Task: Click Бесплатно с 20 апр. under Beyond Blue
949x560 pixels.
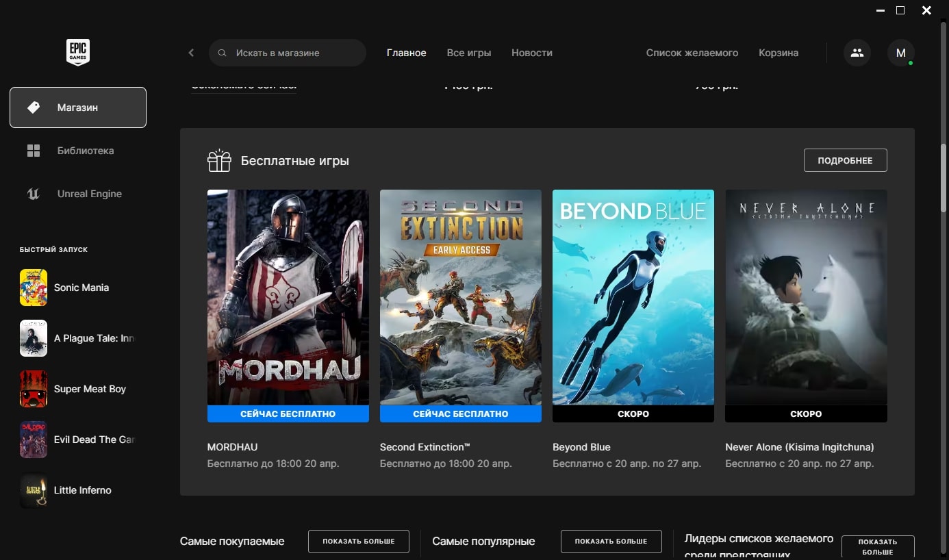Action: (x=627, y=463)
